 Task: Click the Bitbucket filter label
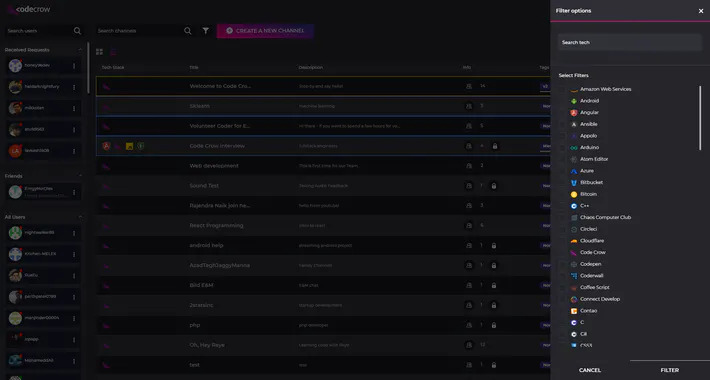coord(591,183)
